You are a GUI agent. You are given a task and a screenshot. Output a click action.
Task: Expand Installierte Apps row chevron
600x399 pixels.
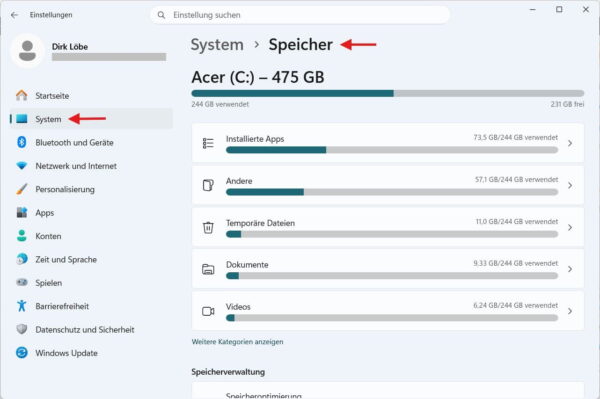click(x=570, y=143)
